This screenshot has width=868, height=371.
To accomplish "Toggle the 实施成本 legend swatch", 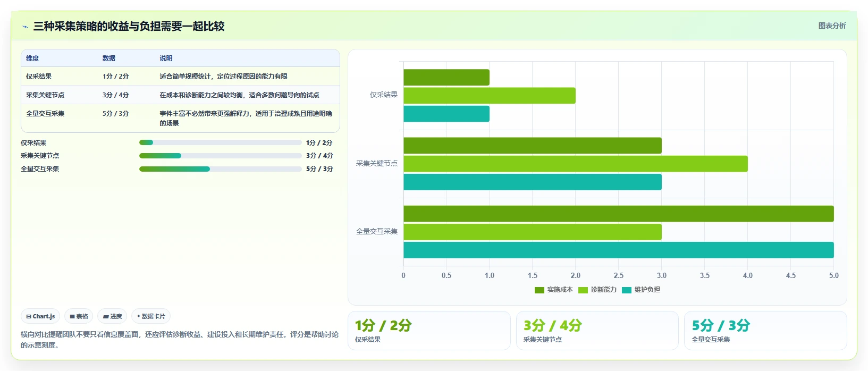I will point(540,290).
